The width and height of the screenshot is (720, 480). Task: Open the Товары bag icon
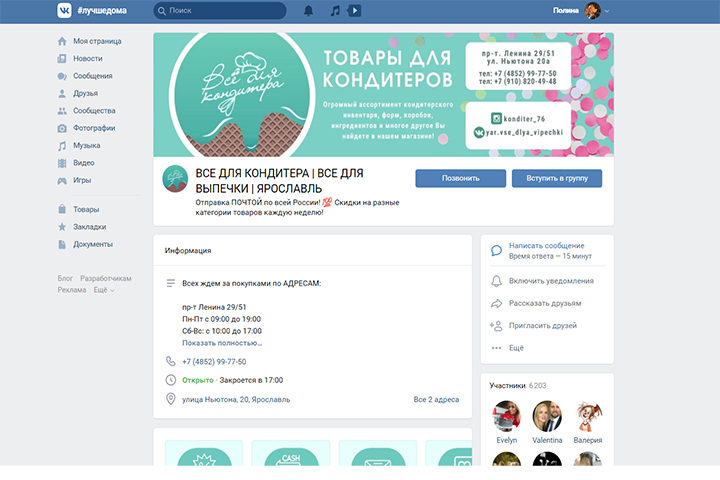click(x=62, y=209)
